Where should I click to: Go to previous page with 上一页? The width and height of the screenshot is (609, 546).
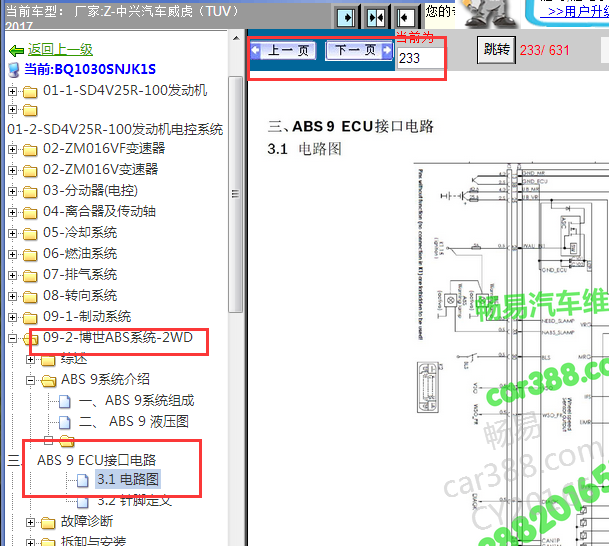coord(283,50)
